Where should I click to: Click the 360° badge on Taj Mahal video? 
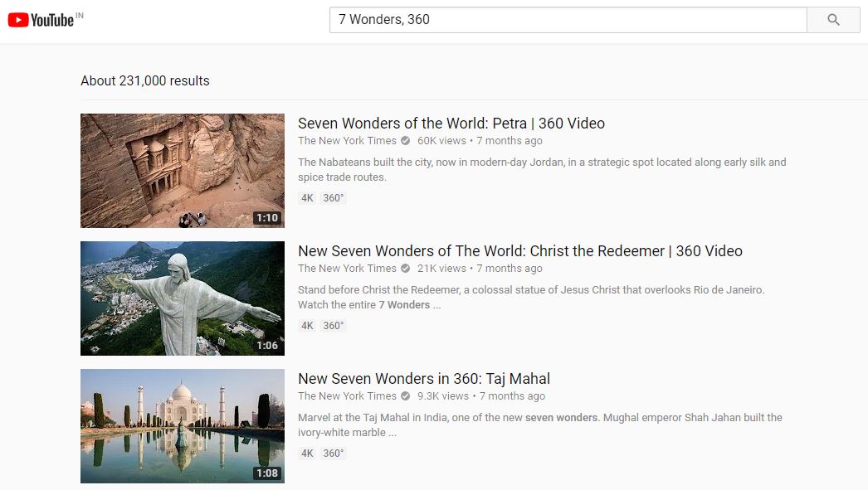coord(334,454)
